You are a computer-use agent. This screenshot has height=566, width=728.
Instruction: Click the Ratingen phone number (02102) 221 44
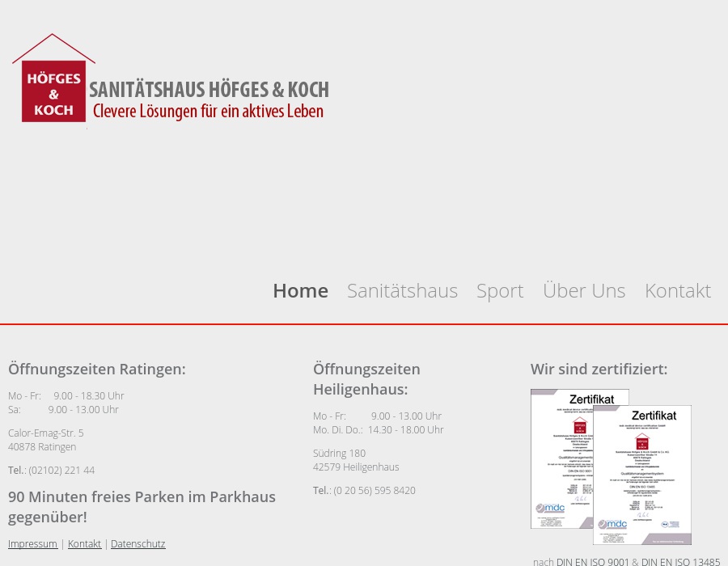61,471
